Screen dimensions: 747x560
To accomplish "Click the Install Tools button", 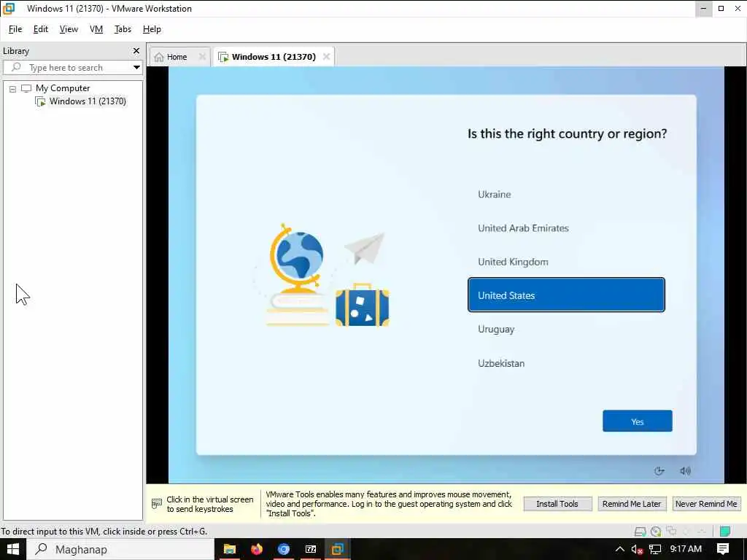I will 557,504.
